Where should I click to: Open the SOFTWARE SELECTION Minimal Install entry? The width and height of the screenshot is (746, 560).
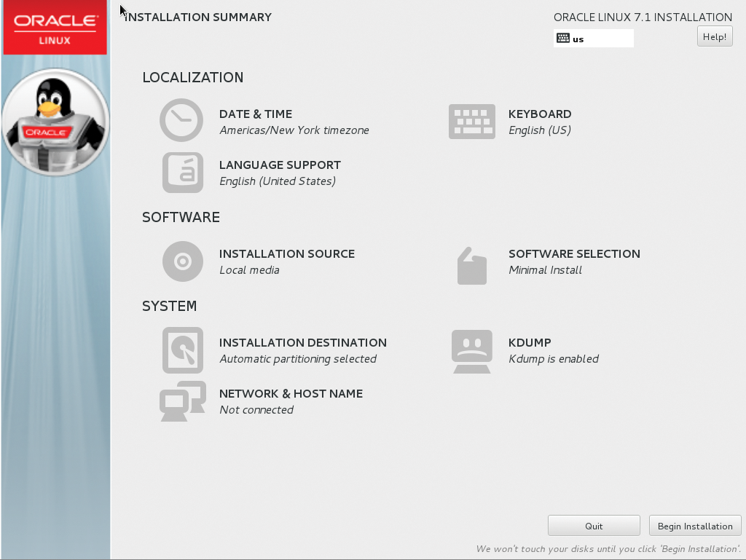pos(545,270)
